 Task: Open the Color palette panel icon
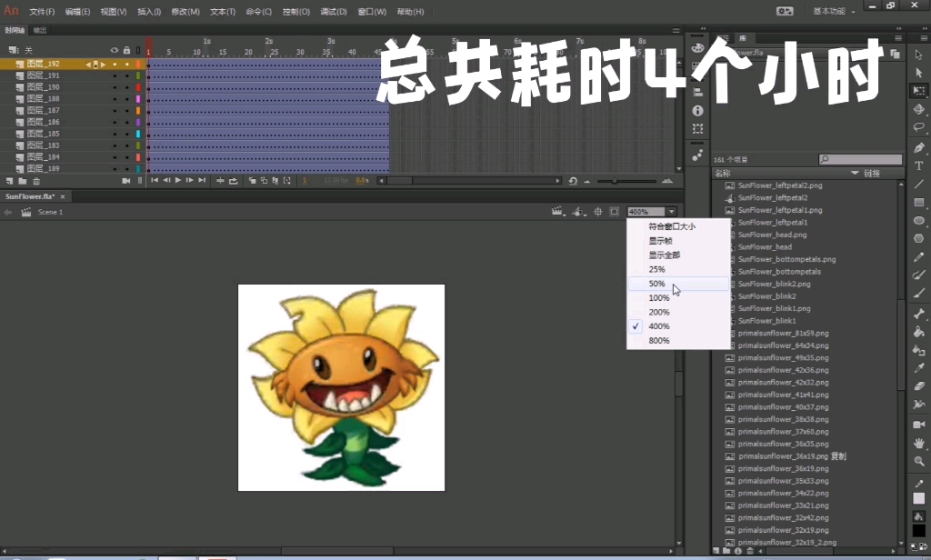pyautogui.click(x=697, y=47)
